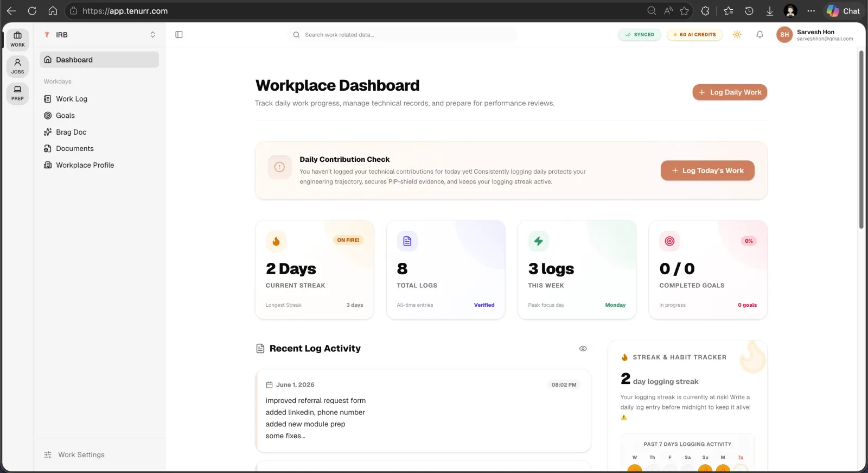This screenshot has height=473, width=868.
Task: Toggle Recent Log Activity visibility eye
Action: pyautogui.click(x=583, y=349)
